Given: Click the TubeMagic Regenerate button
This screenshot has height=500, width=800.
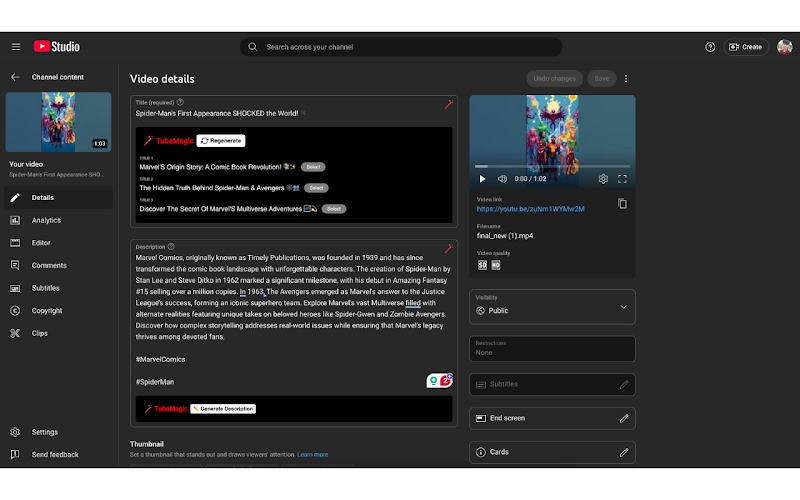Looking at the screenshot, I should pos(221,141).
